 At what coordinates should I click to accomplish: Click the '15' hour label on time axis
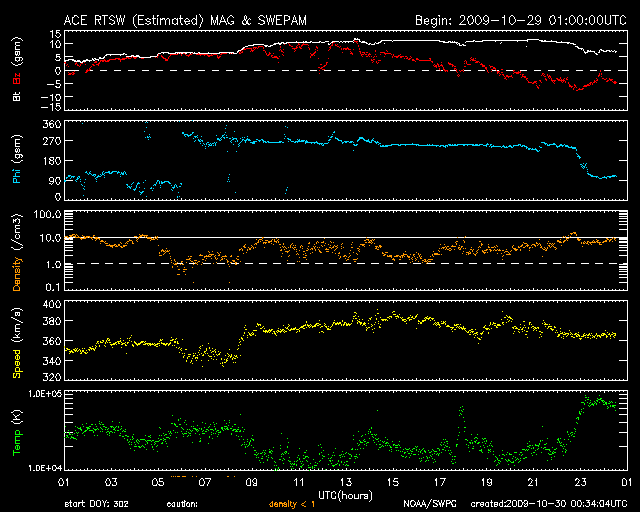coord(393,483)
